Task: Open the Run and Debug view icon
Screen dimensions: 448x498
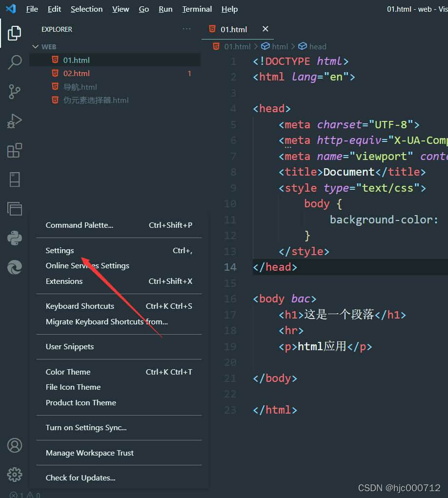Action: click(x=14, y=121)
